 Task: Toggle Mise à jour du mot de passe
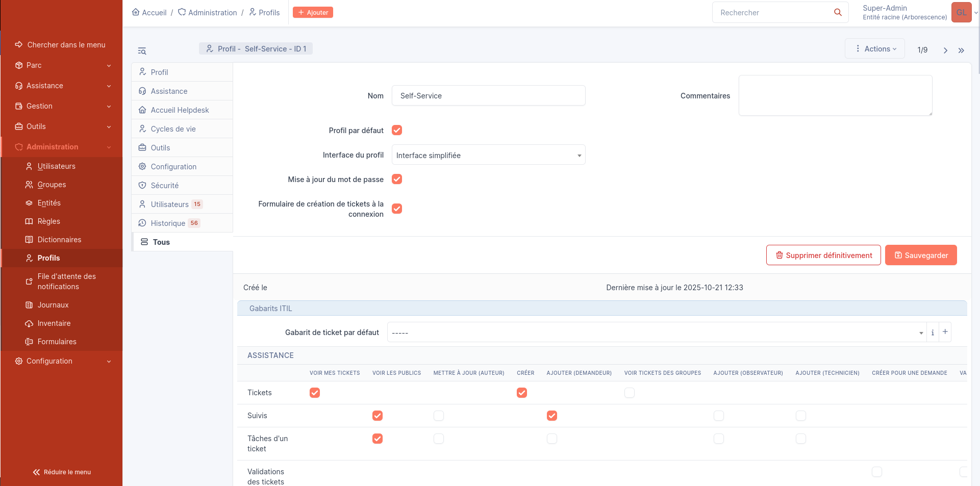click(397, 180)
